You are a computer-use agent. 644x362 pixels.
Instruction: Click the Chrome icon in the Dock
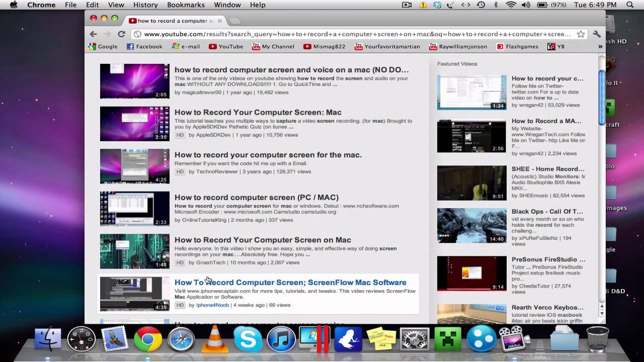click(148, 339)
